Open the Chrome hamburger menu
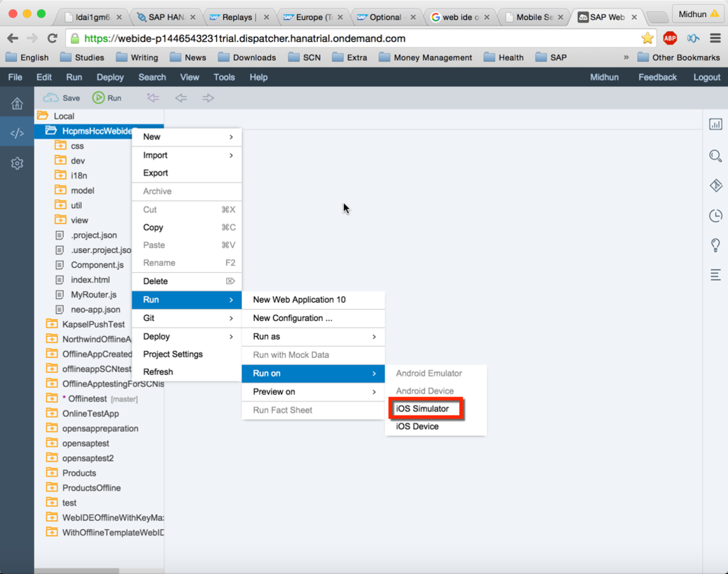This screenshot has width=728, height=574. pyautogui.click(x=715, y=38)
